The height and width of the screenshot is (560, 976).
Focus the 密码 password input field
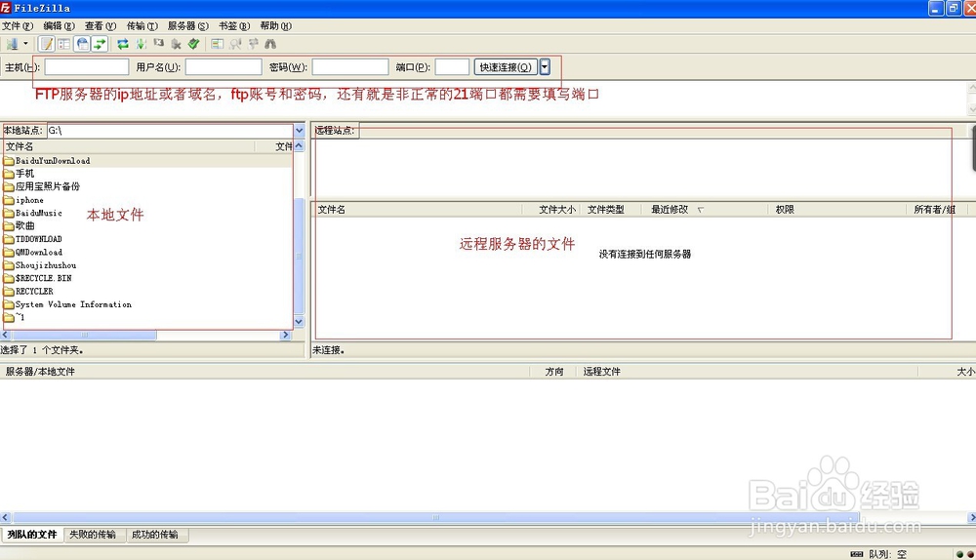coord(350,67)
